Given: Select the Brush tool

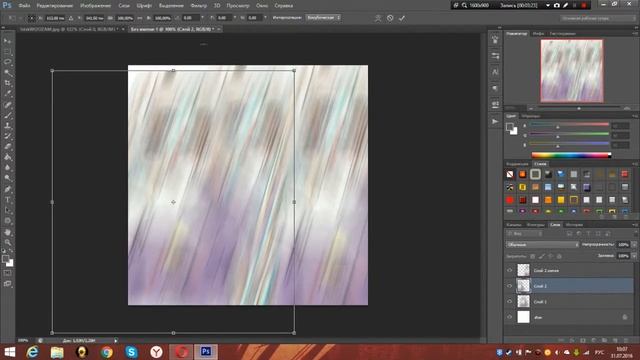Looking at the screenshot, I should click(7, 115).
